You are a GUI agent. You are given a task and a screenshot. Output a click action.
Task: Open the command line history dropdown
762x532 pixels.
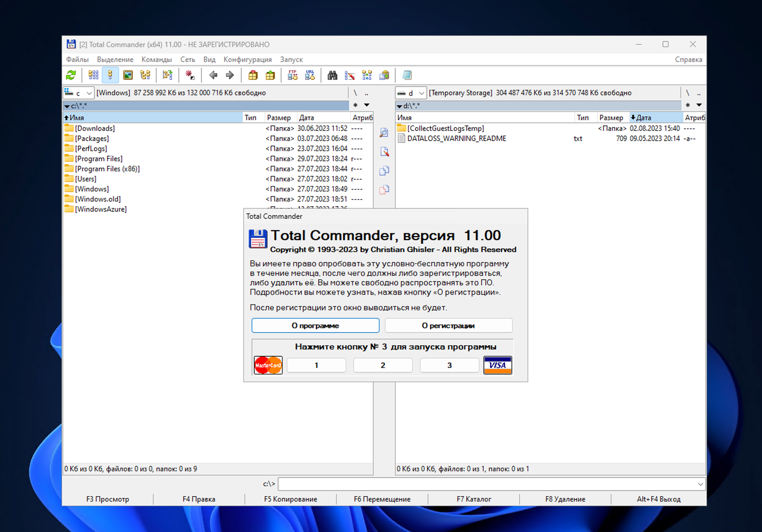(x=701, y=484)
